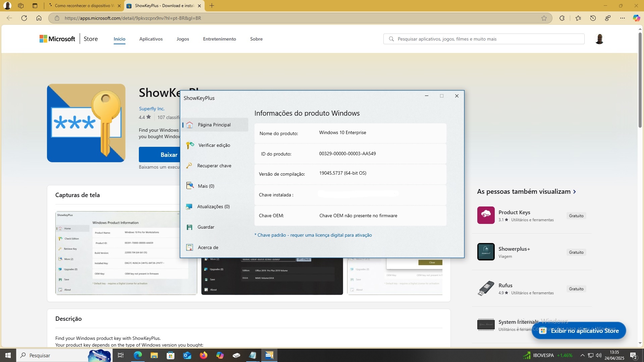Select Sobre in Store navigation
Screen dimensions: 644x362
click(256, 39)
